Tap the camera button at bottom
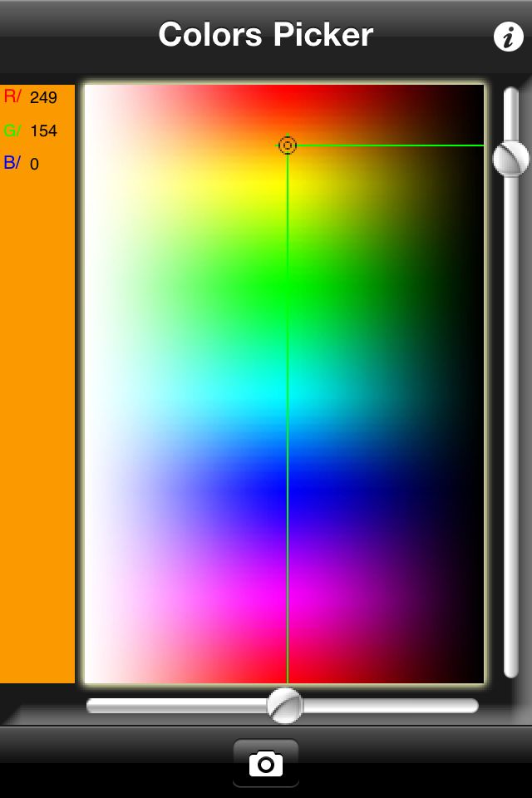The image size is (532, 798). pos(266,763)
